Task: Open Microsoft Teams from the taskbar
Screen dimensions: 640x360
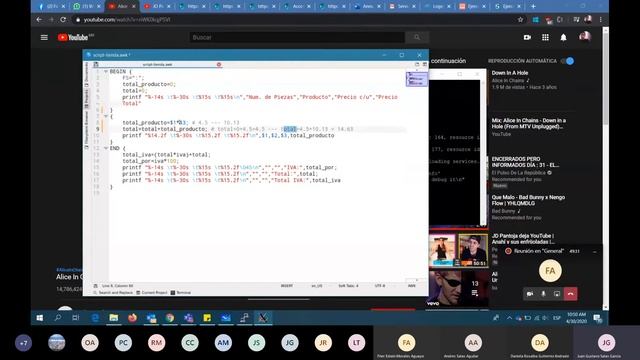Action: [x=189, y=318]
